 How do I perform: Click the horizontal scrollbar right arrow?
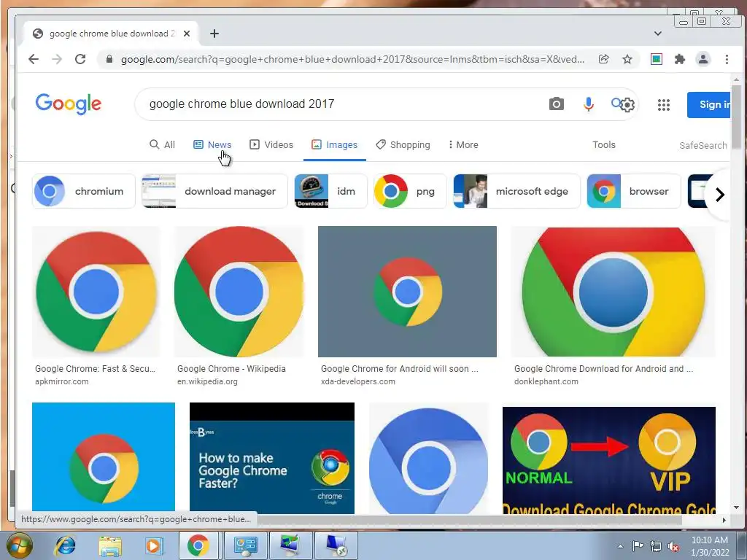724,520
